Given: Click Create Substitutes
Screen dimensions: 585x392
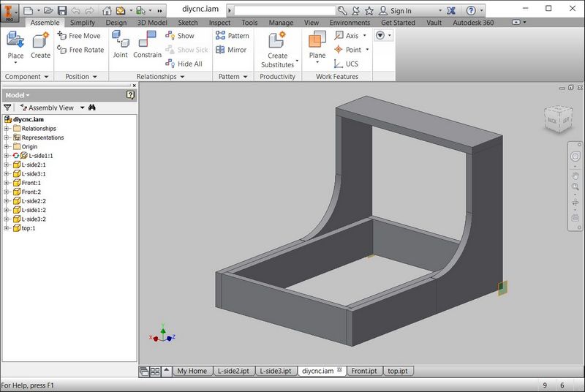Looking at the screenshot, I should click(x=278, y=50).
